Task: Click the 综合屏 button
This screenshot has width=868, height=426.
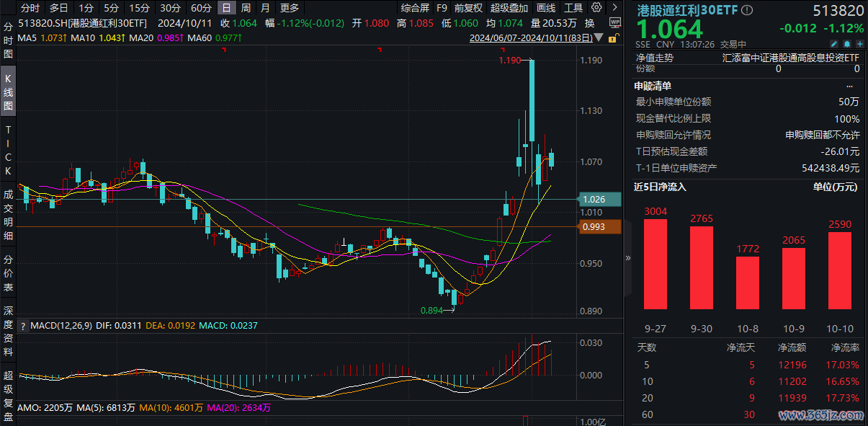Action: point(415,8)
